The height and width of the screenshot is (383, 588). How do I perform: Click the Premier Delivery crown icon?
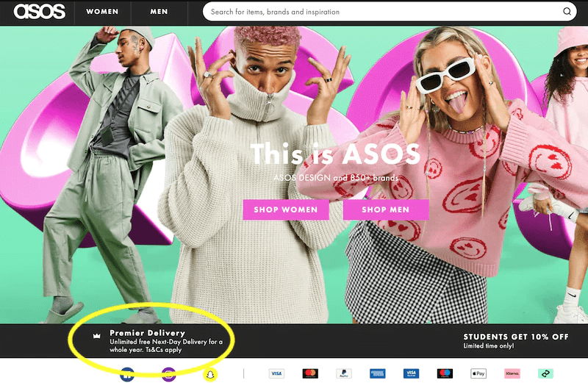96,336
